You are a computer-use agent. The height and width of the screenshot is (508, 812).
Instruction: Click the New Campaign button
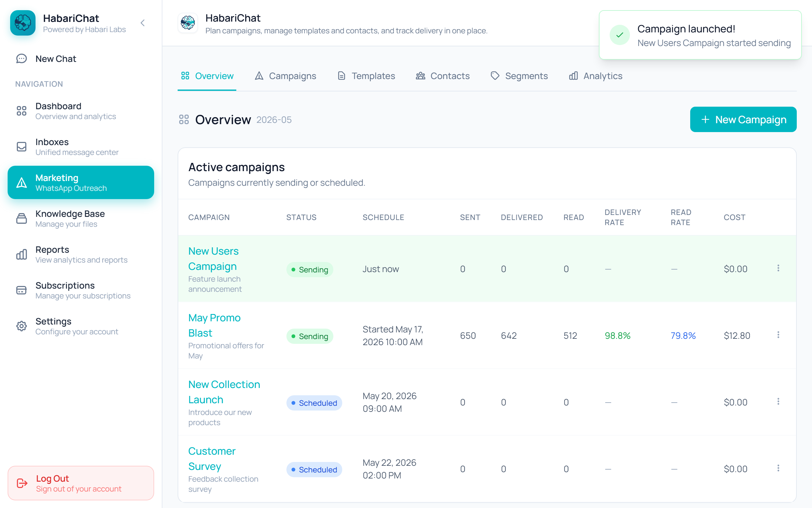pos(743,120)
